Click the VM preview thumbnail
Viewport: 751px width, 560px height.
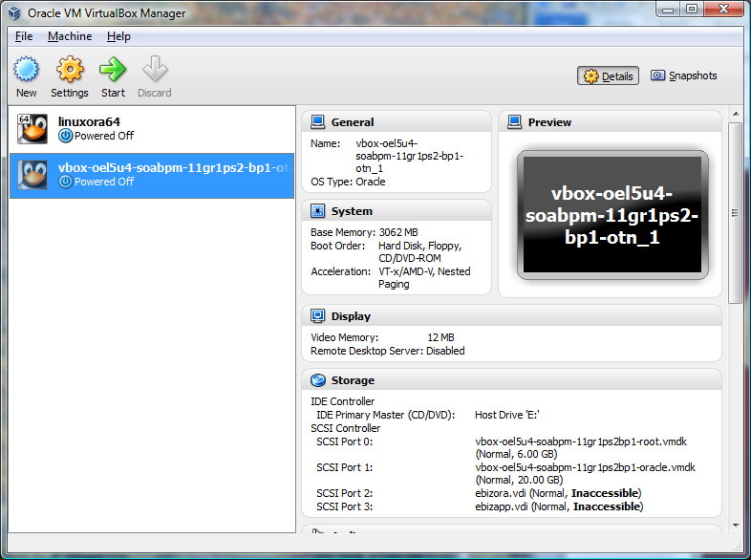coord(612,215)
